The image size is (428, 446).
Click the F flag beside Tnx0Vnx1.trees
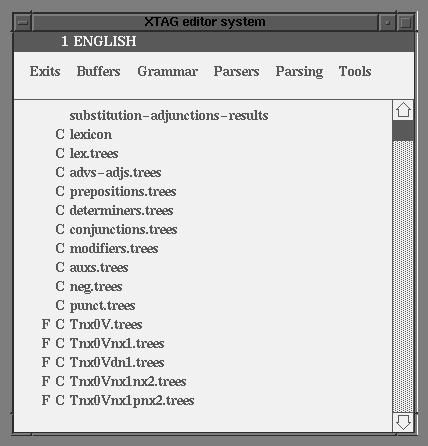pyautogui.click(x=46, y=343)
